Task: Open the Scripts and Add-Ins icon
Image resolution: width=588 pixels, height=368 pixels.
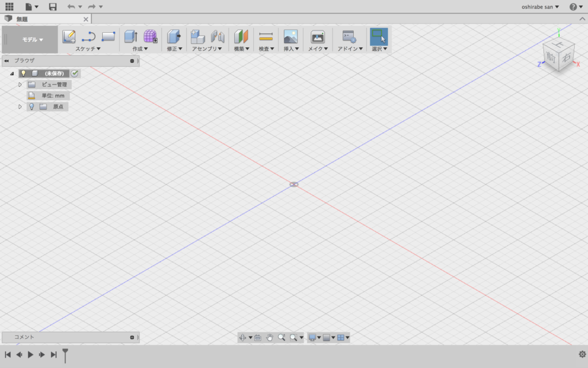Action: [x=349, y=36]
